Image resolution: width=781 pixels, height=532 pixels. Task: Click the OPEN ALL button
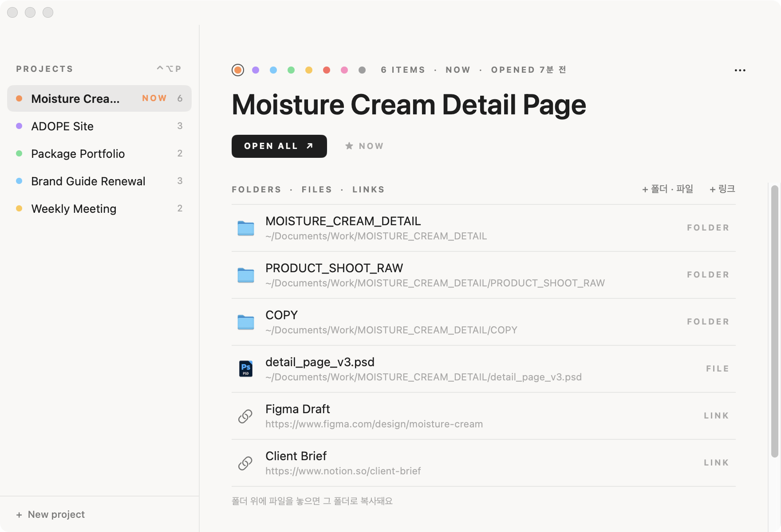279,146
